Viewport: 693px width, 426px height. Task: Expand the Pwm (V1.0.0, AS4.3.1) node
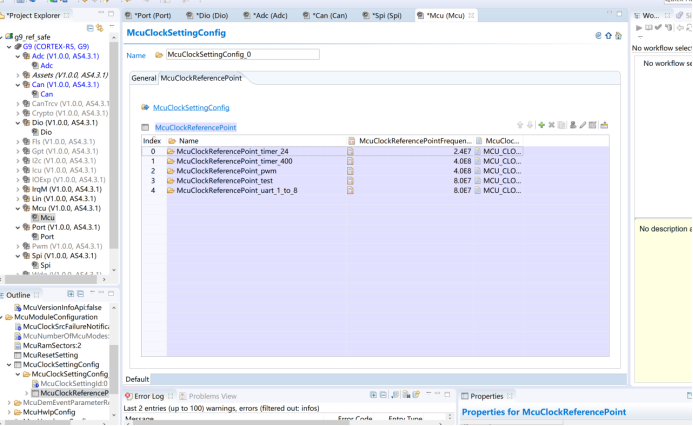18,246
